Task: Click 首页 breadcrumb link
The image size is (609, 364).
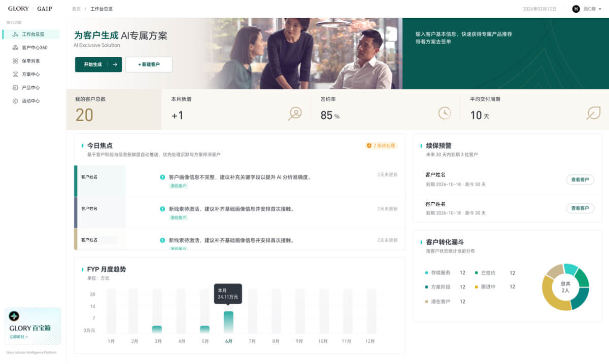Action: click(76, 9)
